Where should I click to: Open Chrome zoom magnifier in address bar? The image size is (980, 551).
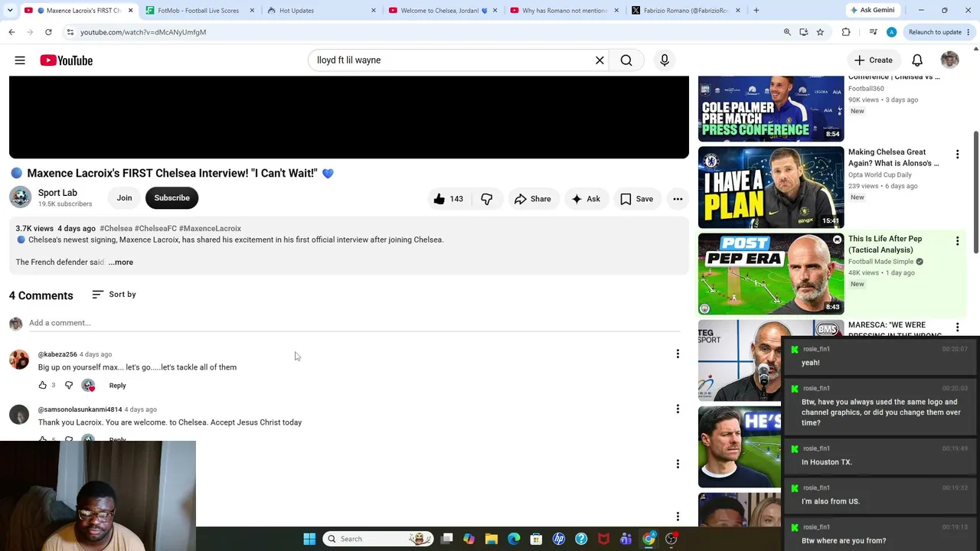tap(787, 32)
